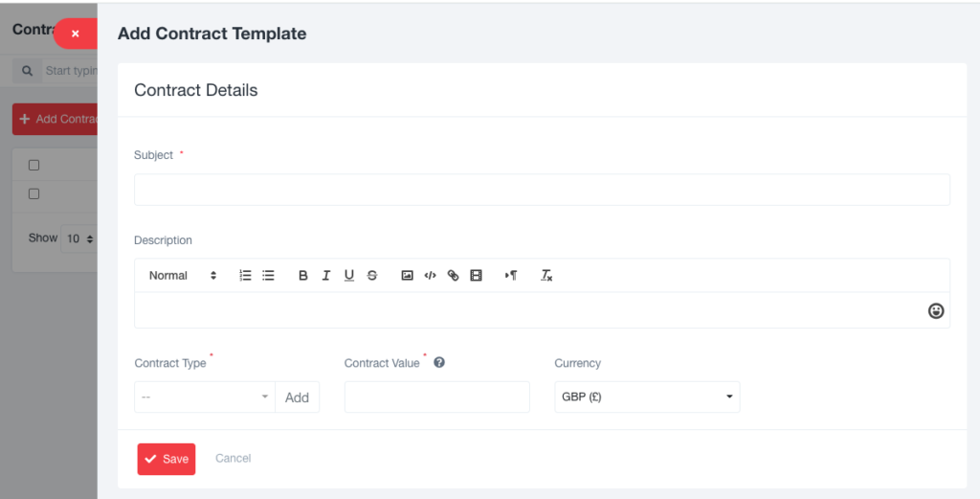Toggle bold text formatting

[x=303, y=275]
